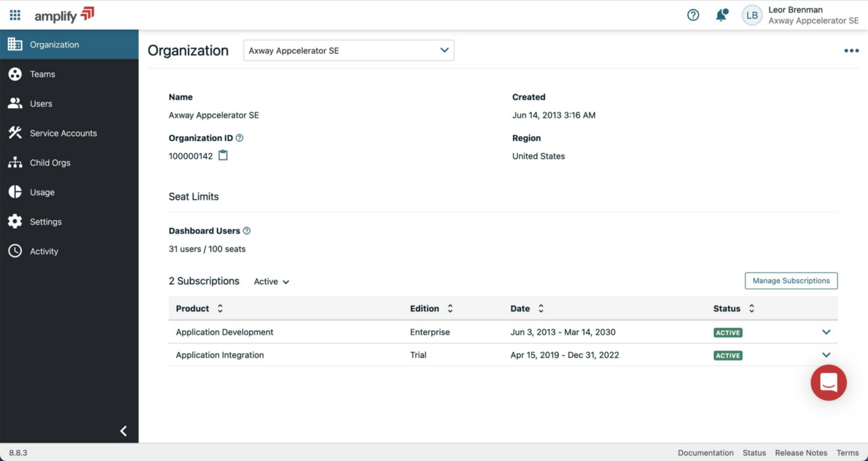Click the Manage Subscriptions button
The height and width of the screenshot is (461, 868).
click(x=791, y=281)
